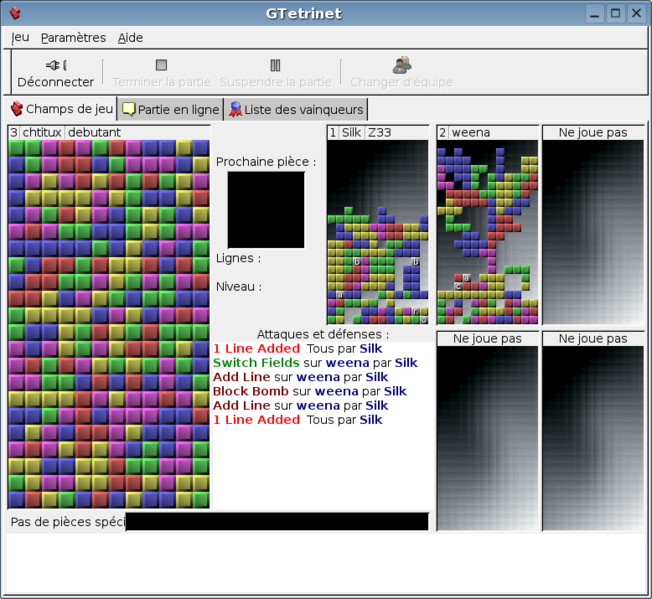The width and height of the screenshot is (652, 599).
Task: Switch to Champs de jeu tab
Action: [x=62, y=109]
